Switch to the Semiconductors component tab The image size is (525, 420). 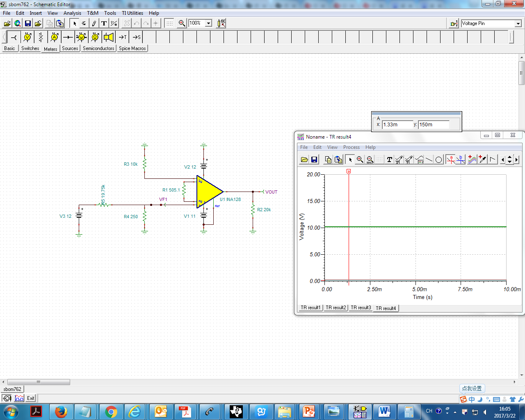point(98,48)
